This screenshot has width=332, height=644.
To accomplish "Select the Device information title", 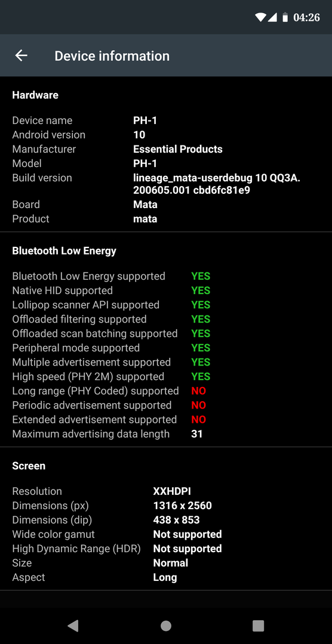I will coord(112,56).
